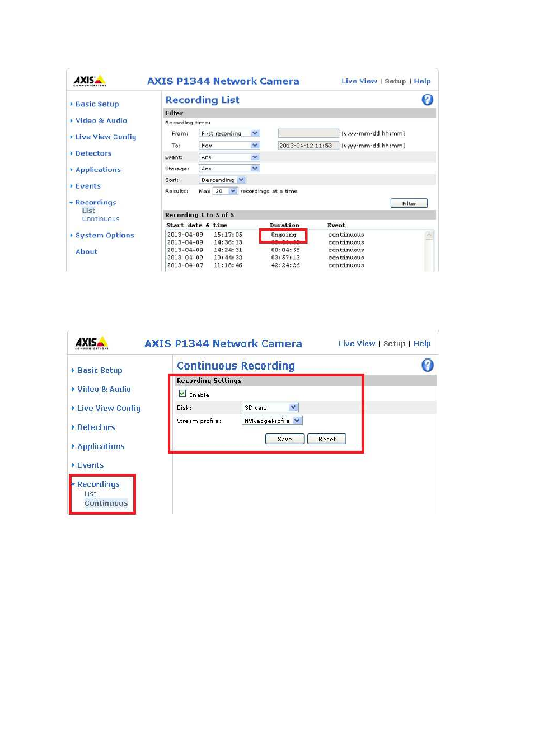Open Stream profile dropdown showing NVRedgeProfile
The height and width of the screenshot is (756, 534).
click(272, 420)
